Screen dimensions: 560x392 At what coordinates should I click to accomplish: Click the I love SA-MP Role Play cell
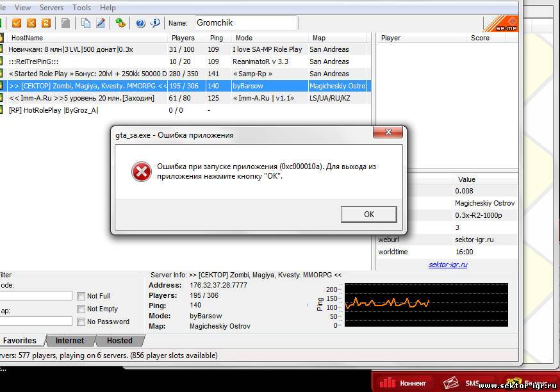[x=267, y=49]
